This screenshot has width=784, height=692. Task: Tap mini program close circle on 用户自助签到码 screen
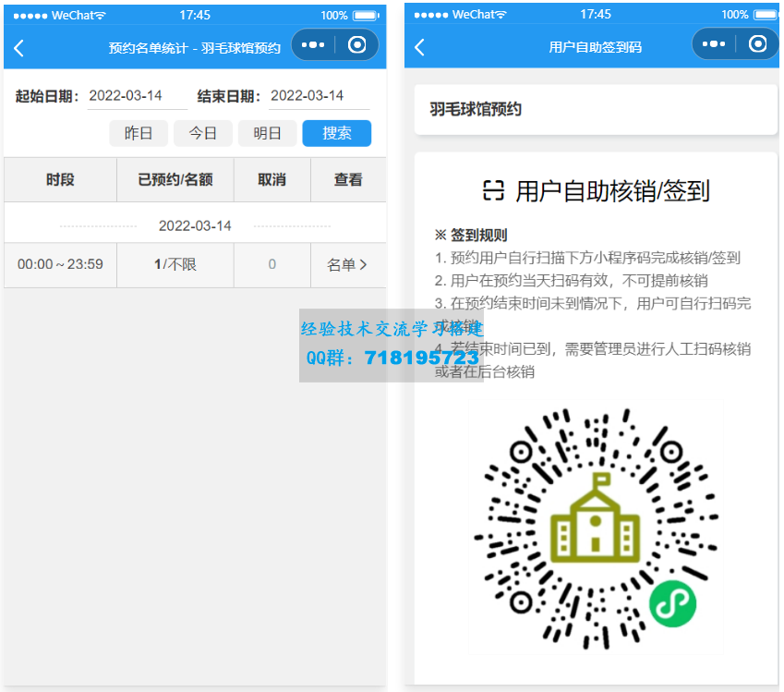(757, 44)
